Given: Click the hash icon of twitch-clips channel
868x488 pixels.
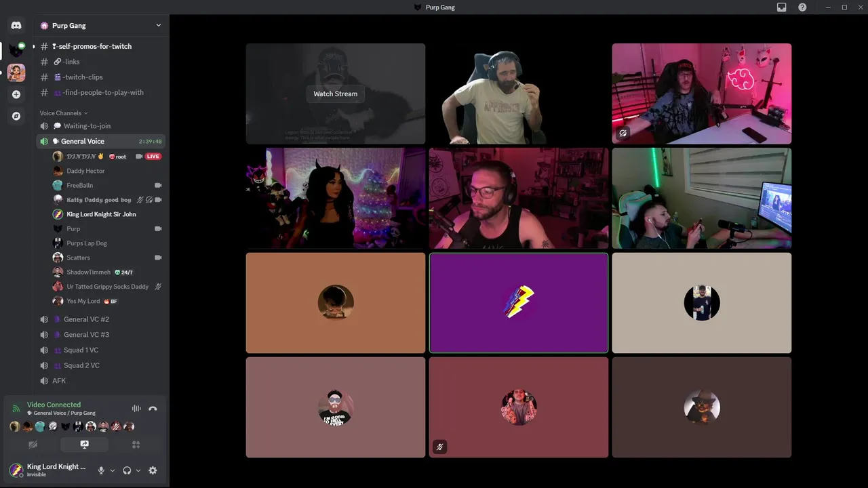Looking at the screenshot, I should click(x=44, y=77).
